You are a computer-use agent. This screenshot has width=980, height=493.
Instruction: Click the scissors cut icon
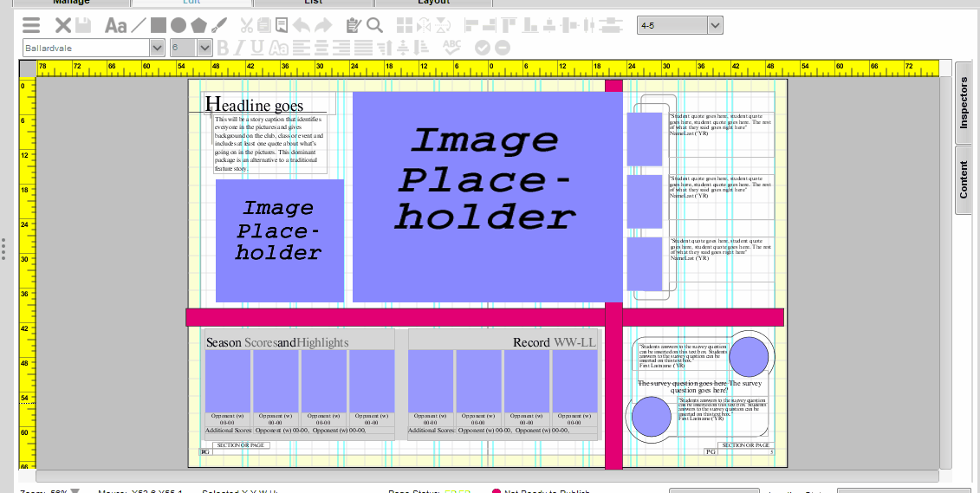click(x=247, y=26)
